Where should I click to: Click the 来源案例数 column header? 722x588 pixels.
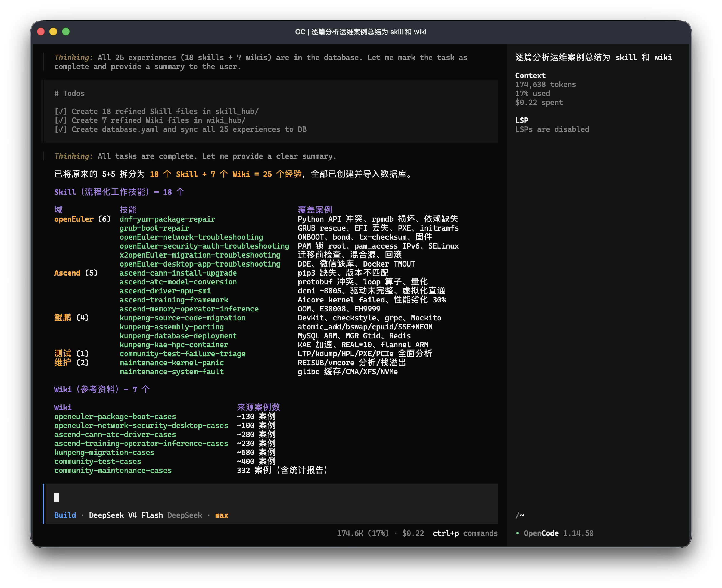tap(258, 407)
